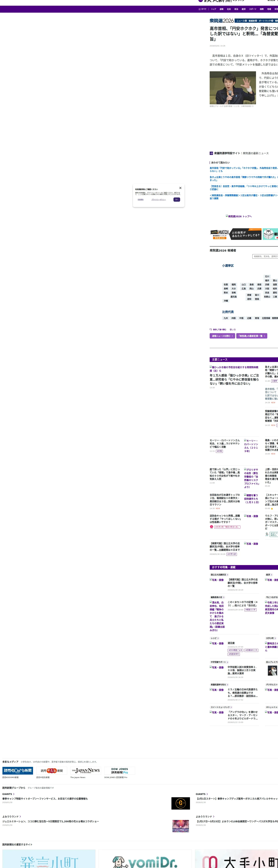This screenshot has height=868, width=278.
Task: Click the 読売中高生新聞 logo
Action: tap(52, 771)
